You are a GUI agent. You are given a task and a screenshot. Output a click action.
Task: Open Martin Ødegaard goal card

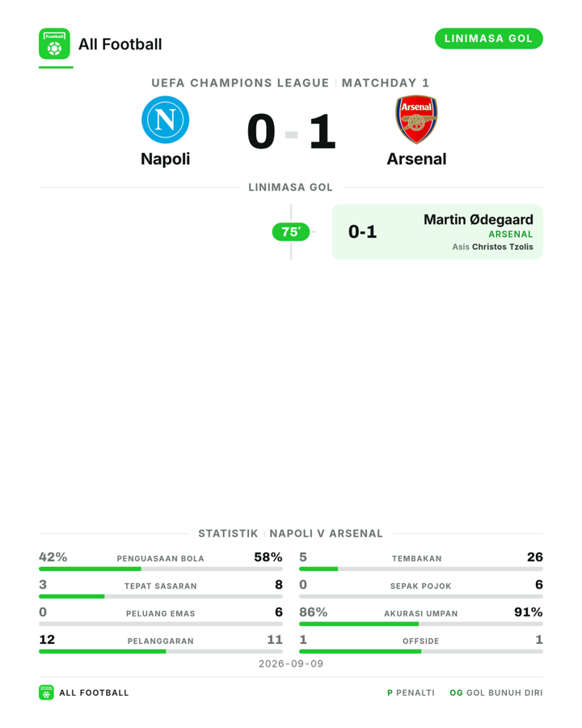[437, 231]
